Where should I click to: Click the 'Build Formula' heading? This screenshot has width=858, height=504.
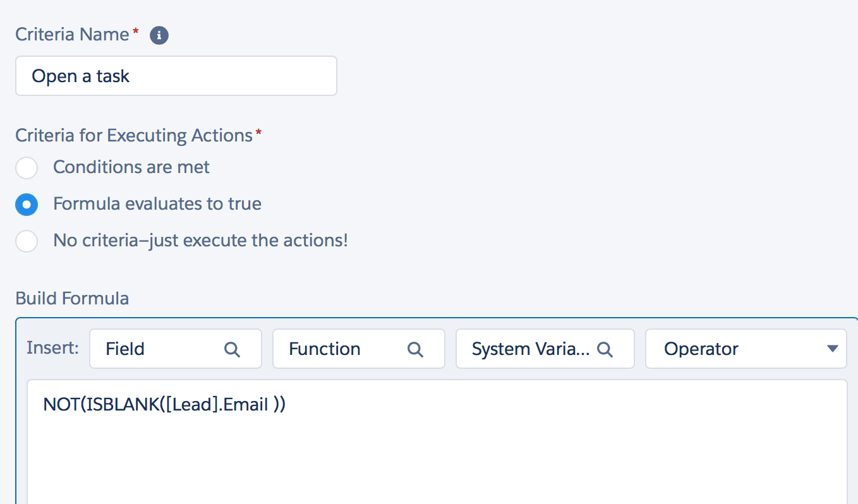tap(72, 299)
